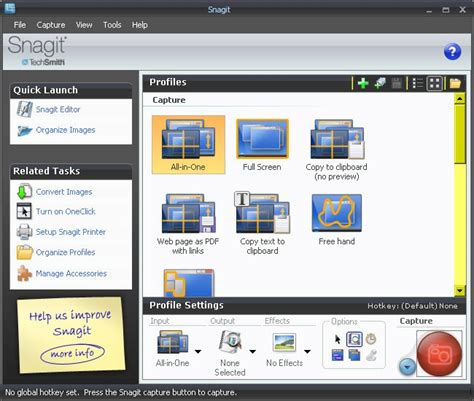Open the Snagit Editor link

tap(58, 109)
